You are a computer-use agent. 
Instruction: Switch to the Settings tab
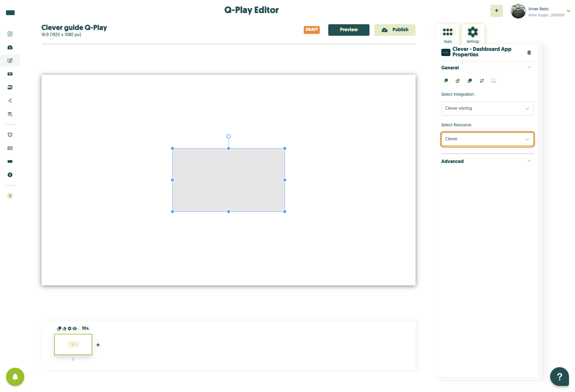pyautogui.click(x=473, y=35)
